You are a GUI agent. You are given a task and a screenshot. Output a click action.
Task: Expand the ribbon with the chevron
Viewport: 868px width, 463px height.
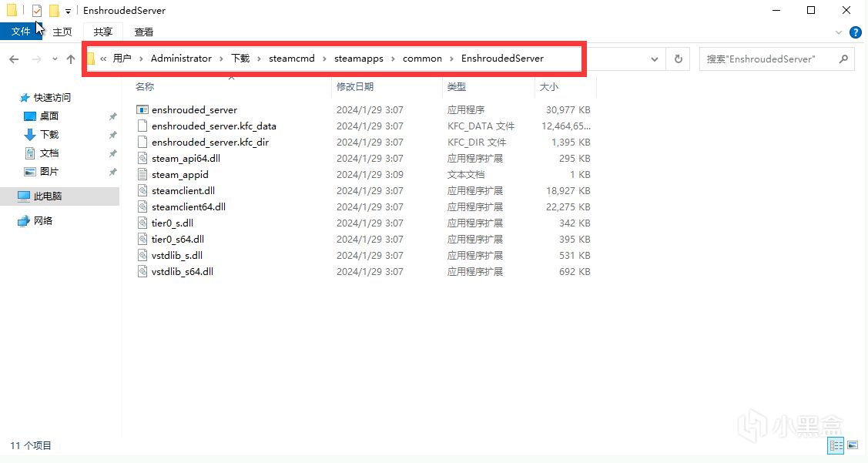(839, 32)
